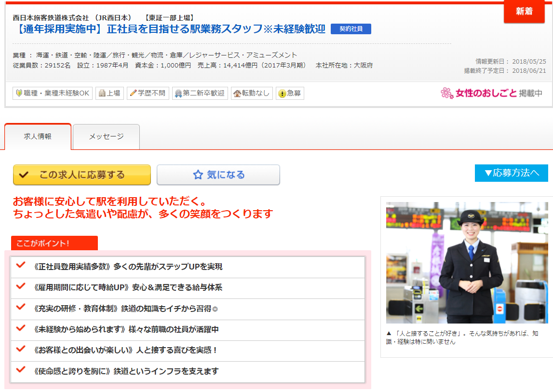The image size is (553, 392).
Task: Click the 契約社員 blue label
Action: 351,29
